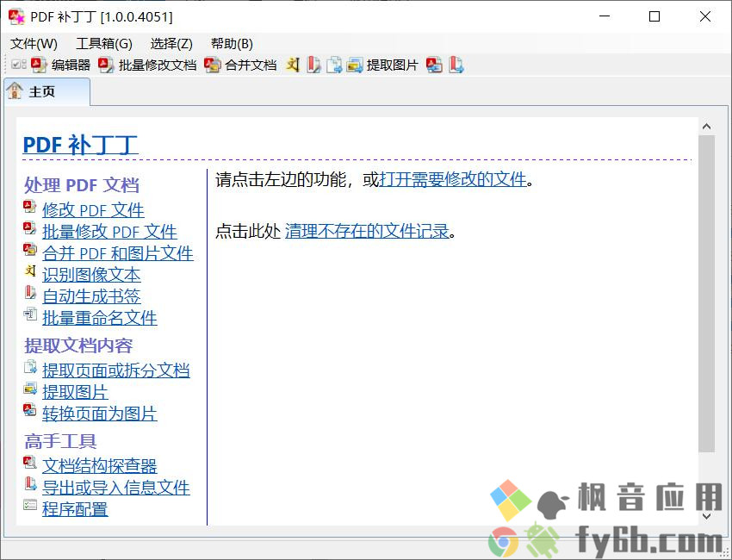Viewport: 732px width, 560px height.
Task: Click the 清理不存在的文件记录 link
Action: coord(367,231)
